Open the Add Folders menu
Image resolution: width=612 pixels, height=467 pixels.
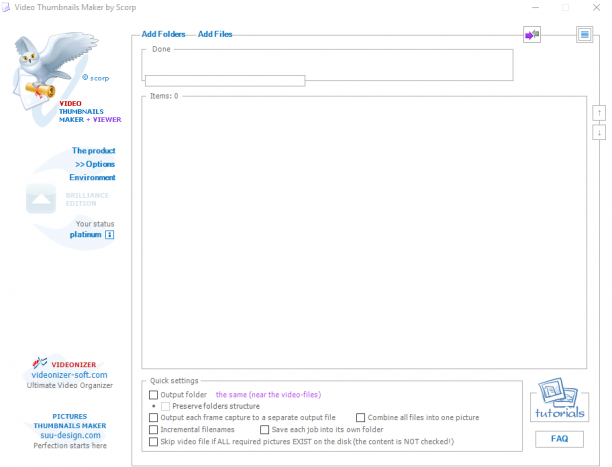163,34
